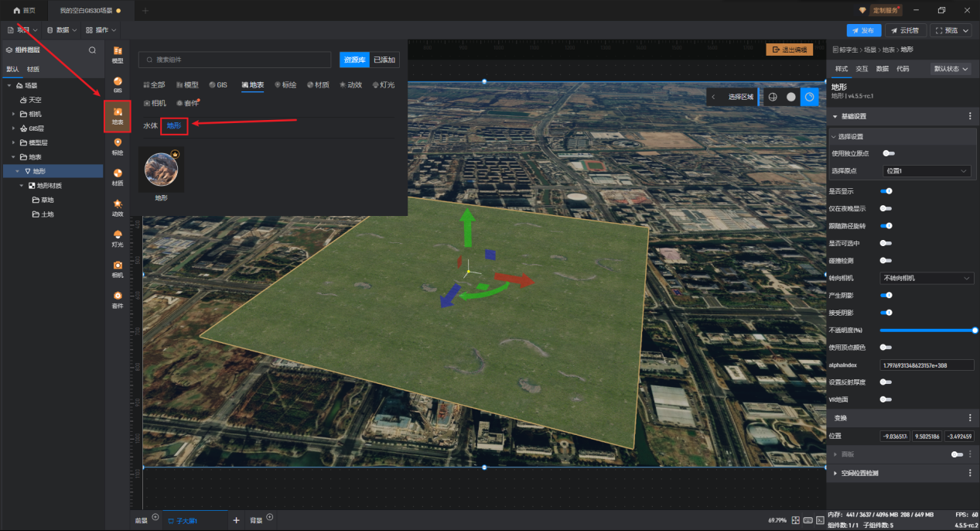Click the 不透明度 slider

(x=927, y=330)
